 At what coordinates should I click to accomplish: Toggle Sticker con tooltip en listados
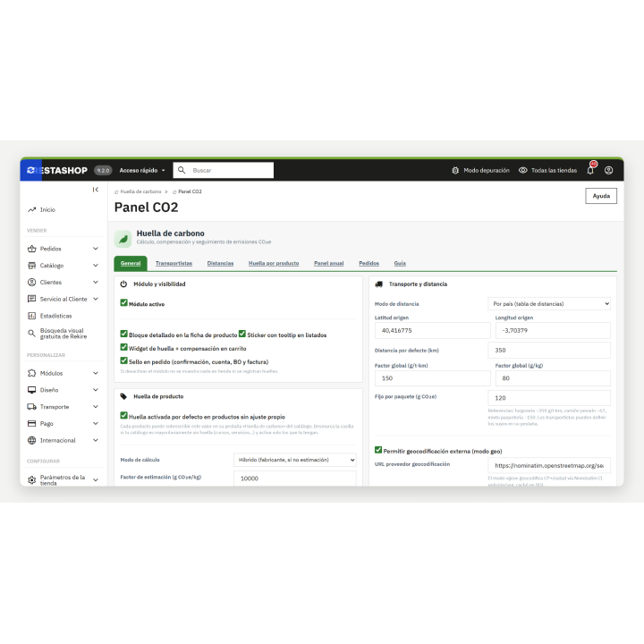pos(242,334)
